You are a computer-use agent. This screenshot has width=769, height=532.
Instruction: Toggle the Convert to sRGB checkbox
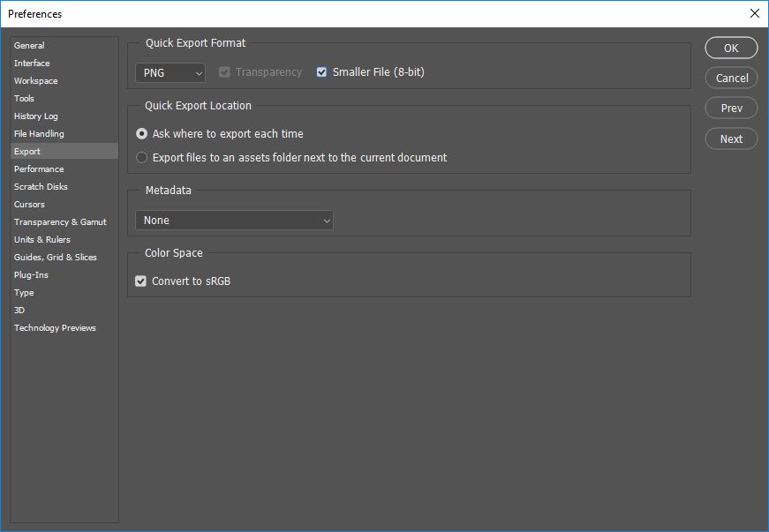click(x=141, y=281)
